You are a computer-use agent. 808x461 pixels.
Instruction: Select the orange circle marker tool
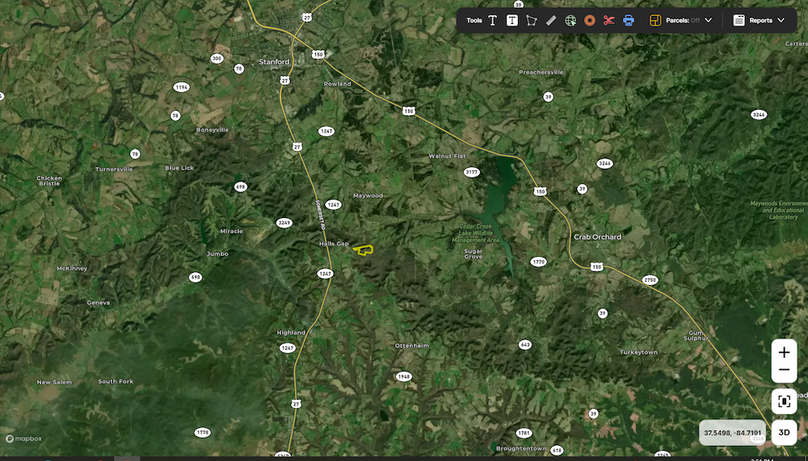(590, 20)
